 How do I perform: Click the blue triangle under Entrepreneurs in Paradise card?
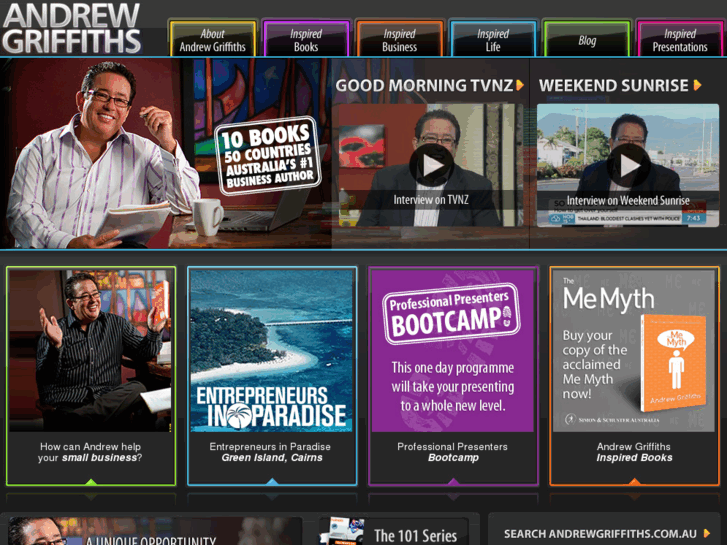pos(272,482)
